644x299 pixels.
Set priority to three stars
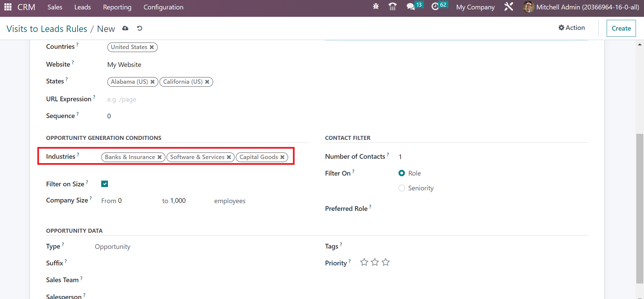tap(386, 262)
